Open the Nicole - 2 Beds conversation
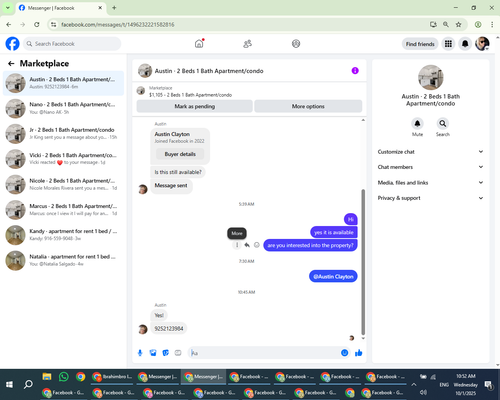This screenshot has width=500, height=400. 63,184
